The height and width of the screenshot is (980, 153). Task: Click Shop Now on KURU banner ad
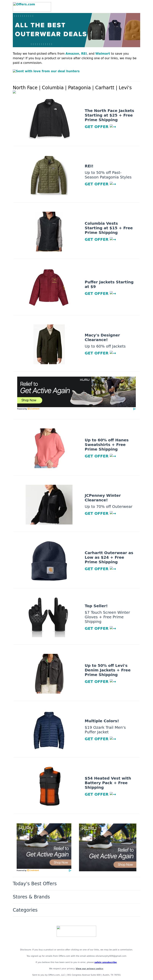pyautogui.click(x=28, y=400)
